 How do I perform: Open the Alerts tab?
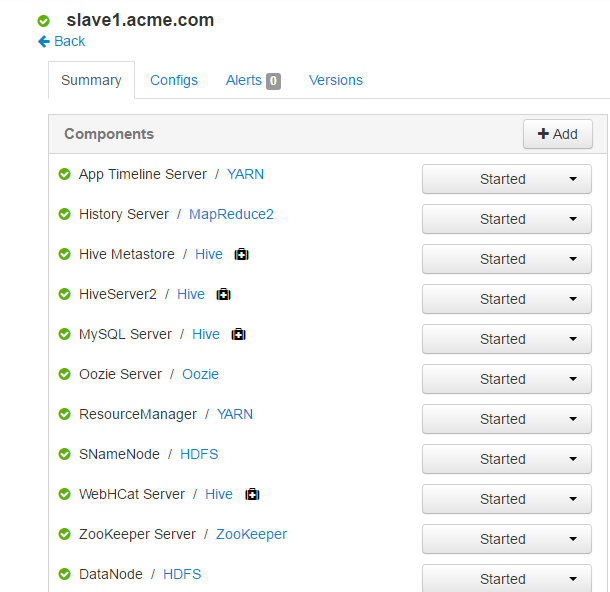coord(244,80)
